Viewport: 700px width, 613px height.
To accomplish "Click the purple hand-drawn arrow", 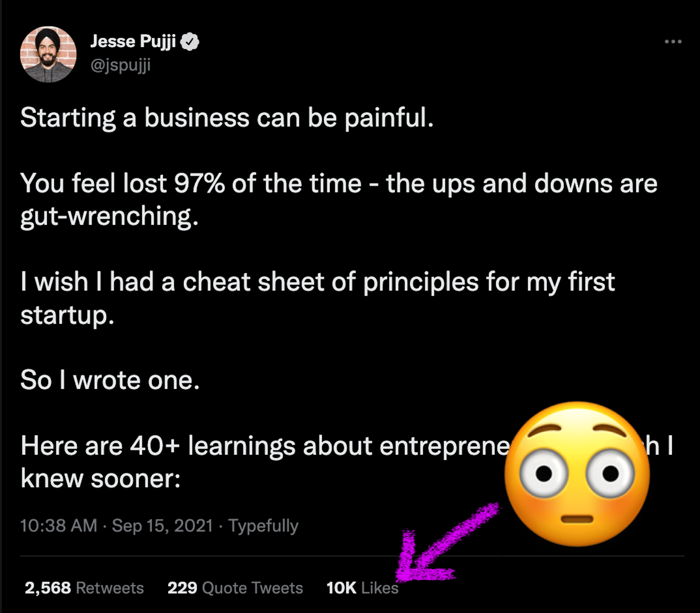I will point(442,547).
